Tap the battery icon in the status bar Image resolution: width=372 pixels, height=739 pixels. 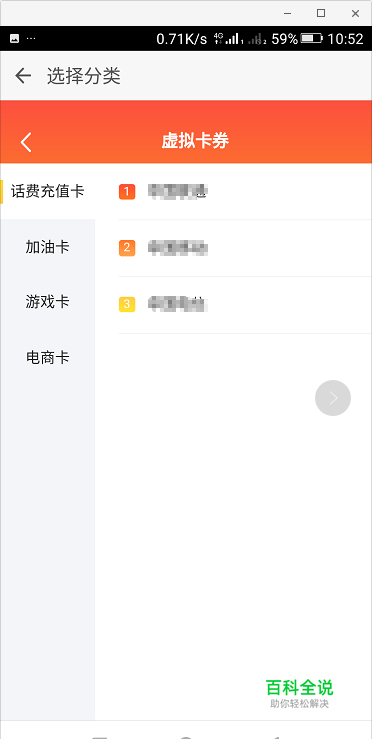pos(312,39)
